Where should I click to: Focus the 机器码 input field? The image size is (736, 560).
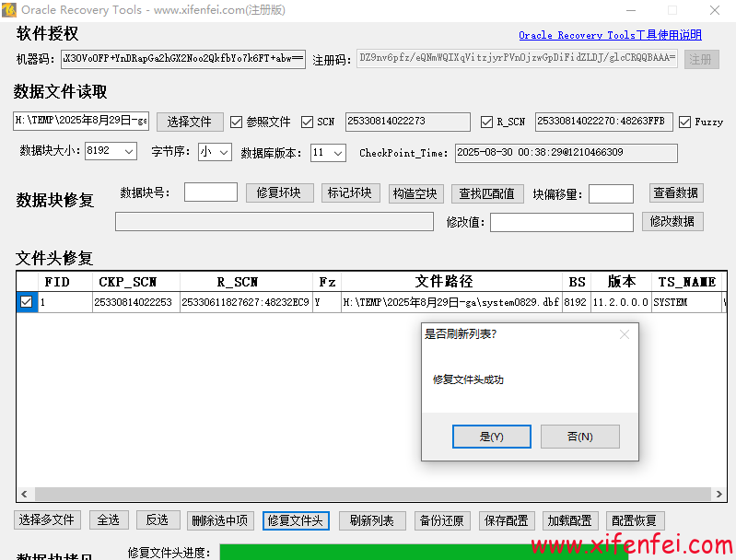pyautogui.click(x=183, y=59)
